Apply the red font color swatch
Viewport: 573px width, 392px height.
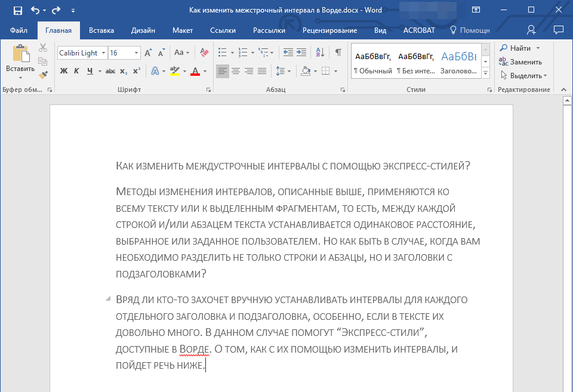[x=195, y=71]
